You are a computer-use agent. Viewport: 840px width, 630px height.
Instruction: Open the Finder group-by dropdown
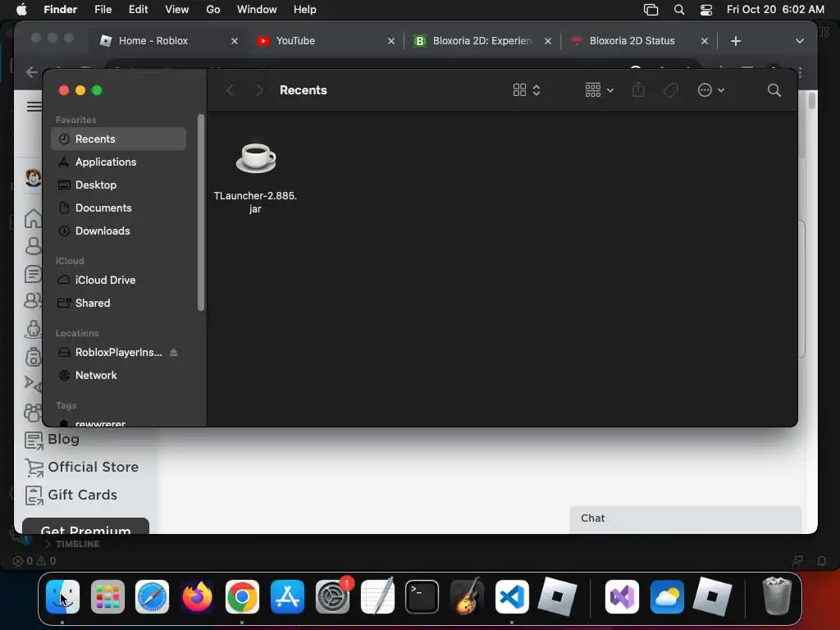(x=599, y=90)
